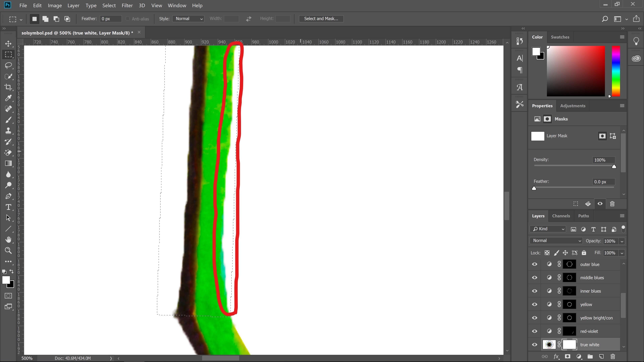Delete mask using Properties panel trash icon
Image resolution: width=644 pixels, height=362 pixels.
click(612, 204)
